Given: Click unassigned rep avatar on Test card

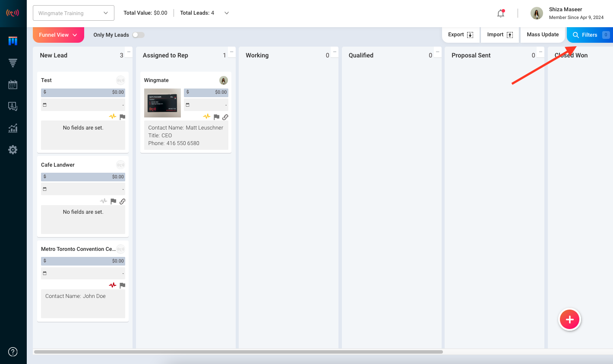Looking at the screenshot, I should click(120, 80).
